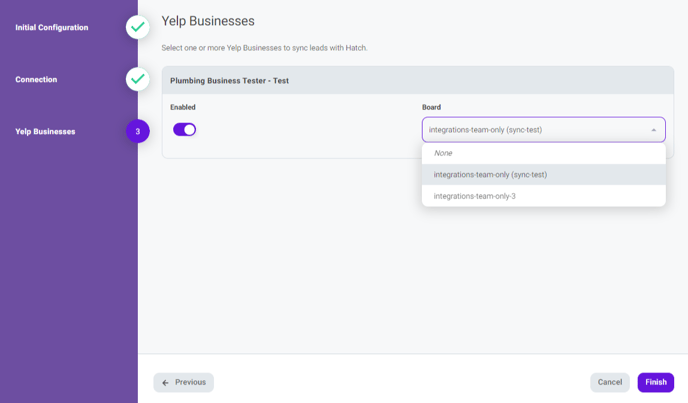This screenshot has width=688, height=403.
Task: Collapse the Board dropdown using its caret arrow
Action: (654, 130)
